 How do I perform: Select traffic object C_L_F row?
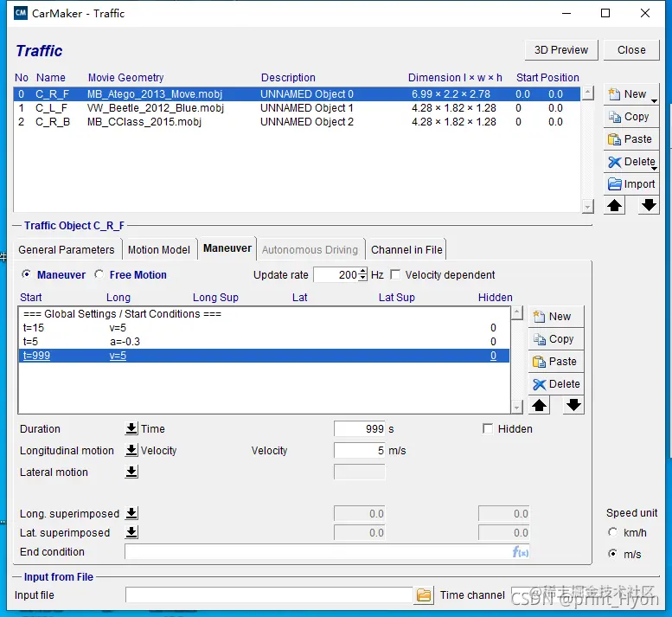[297, 108]
